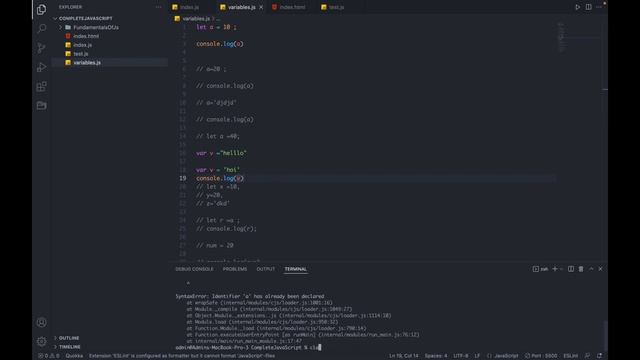Screen dimensions: 640x360
Task: Expand the Outline section
Action: coord(69,338)
